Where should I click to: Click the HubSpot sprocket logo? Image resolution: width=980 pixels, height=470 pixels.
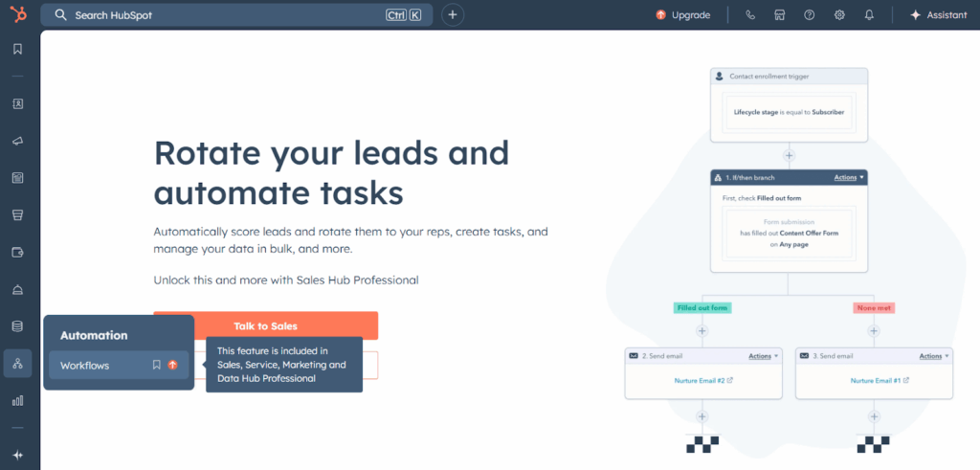pos(18,15)
